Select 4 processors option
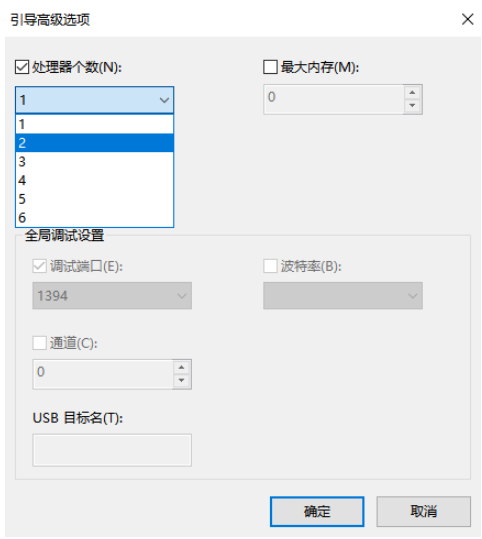482x539 pixels. pyautogui.click(x=95, y=180)
